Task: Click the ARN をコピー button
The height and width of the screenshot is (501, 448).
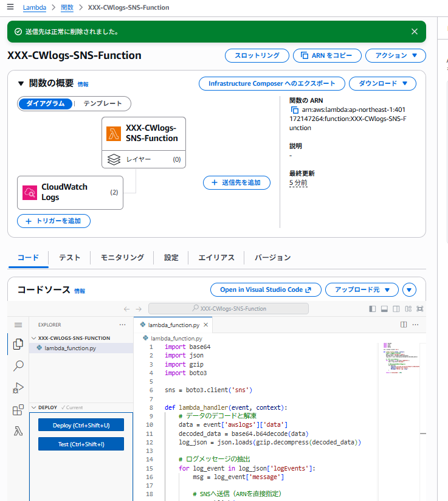Action: click(327, 55)
